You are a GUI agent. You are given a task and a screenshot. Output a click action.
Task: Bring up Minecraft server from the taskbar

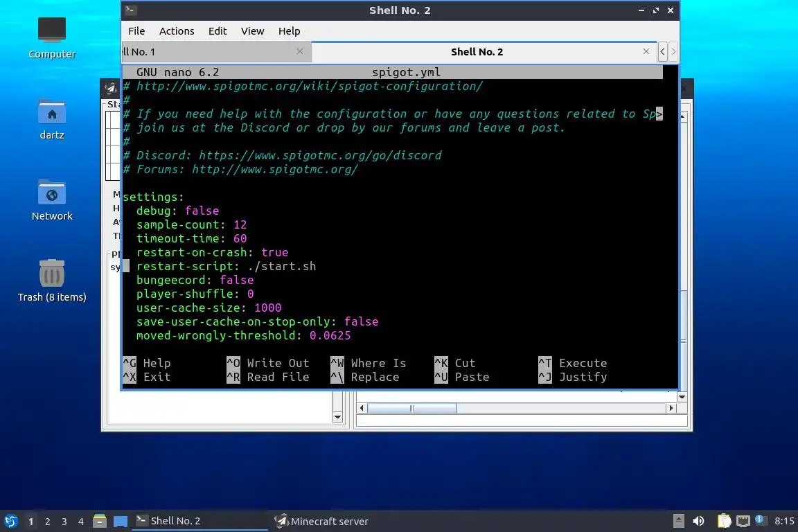tap(321, 521)
